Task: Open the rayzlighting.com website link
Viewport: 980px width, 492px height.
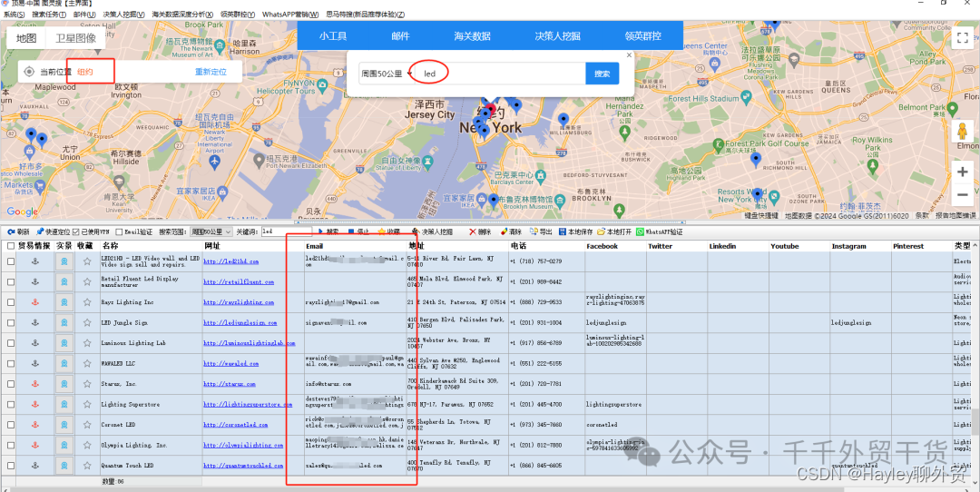Action: click(239, 302)
